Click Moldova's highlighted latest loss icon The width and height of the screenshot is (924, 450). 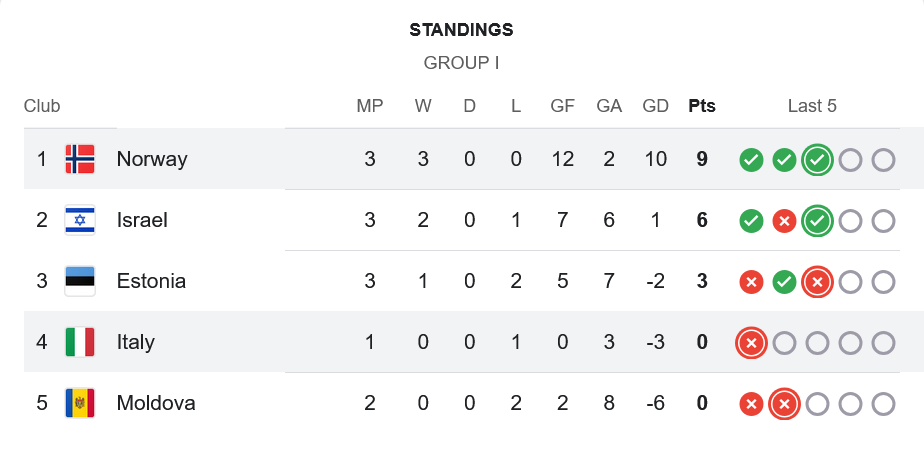(x=784, y=403)
